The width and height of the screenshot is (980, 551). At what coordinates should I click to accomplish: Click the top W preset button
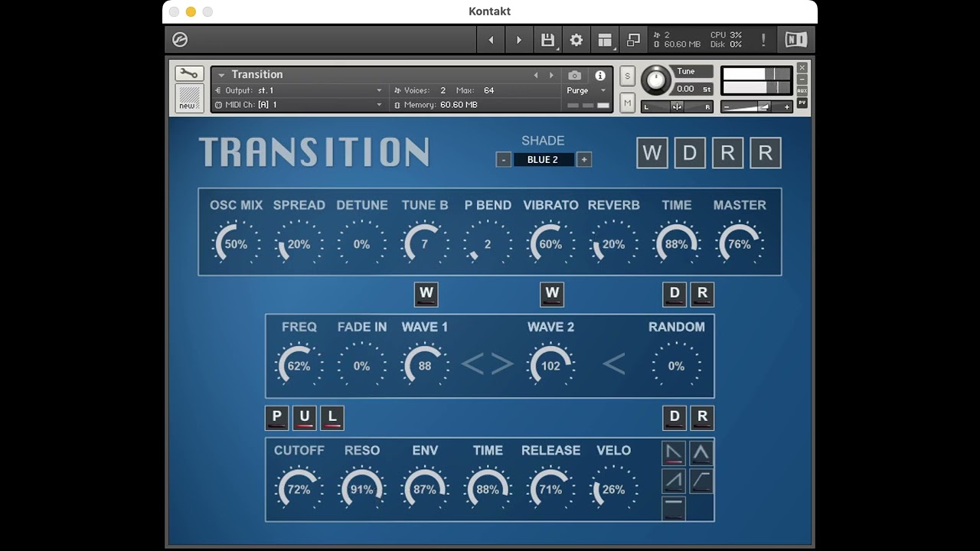652,153
